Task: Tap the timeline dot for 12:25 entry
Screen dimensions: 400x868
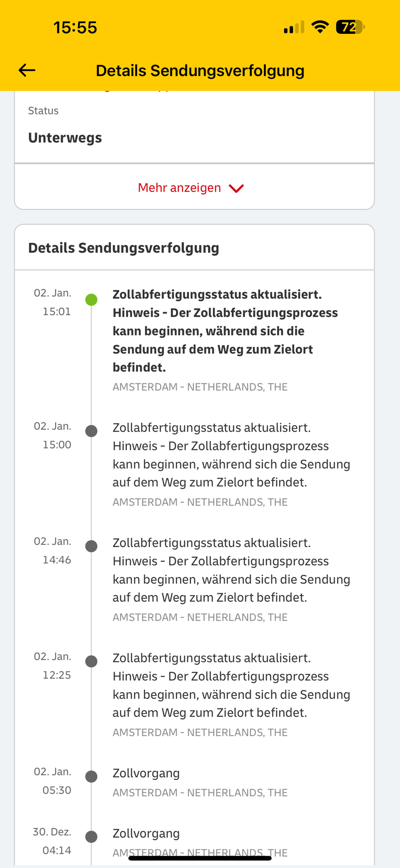Action: pos(91,662)
